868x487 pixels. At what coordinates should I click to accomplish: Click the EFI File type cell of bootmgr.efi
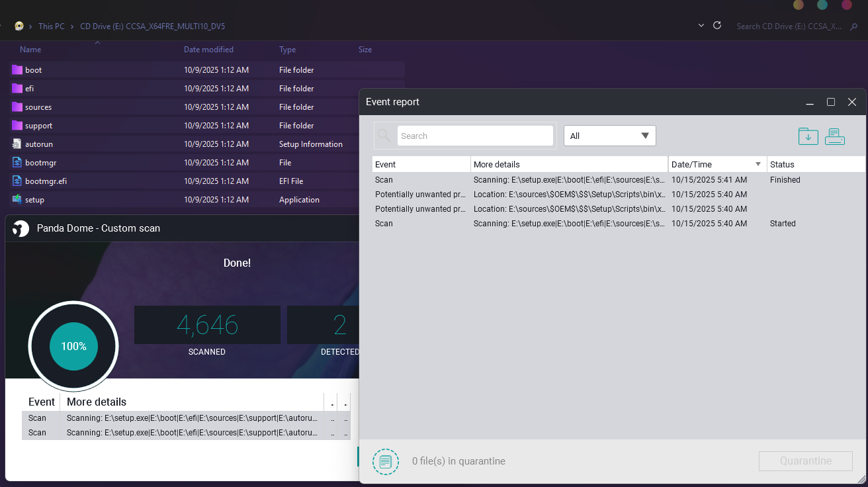click(x=291, y=181)
